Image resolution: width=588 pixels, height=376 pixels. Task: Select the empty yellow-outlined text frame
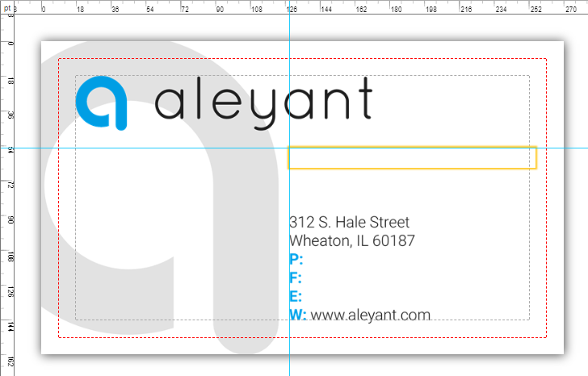click(x=412, y=157)
